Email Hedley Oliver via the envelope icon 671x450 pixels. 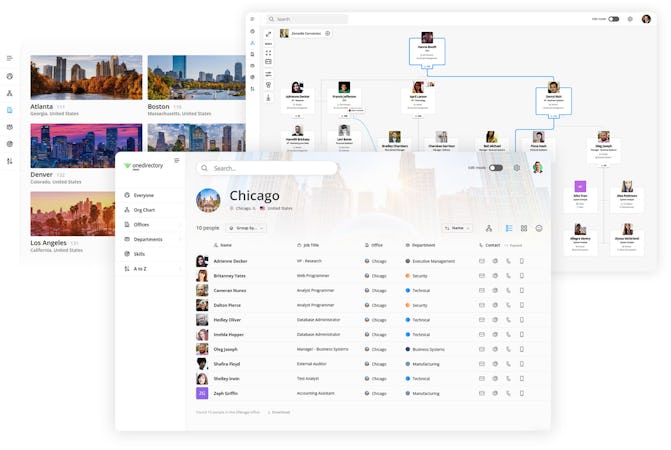[482, 320]
